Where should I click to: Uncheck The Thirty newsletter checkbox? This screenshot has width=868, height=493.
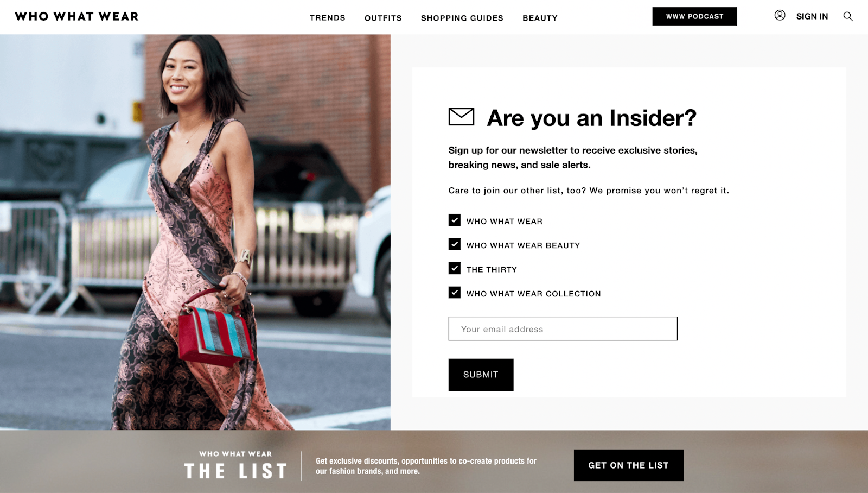click(455, 268)
